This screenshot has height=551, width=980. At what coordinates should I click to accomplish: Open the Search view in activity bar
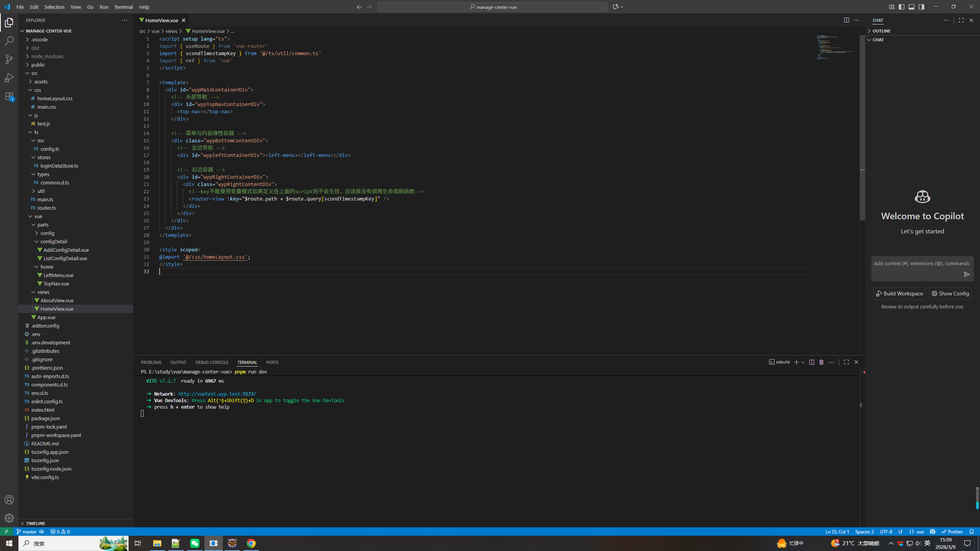pos(9,41)
